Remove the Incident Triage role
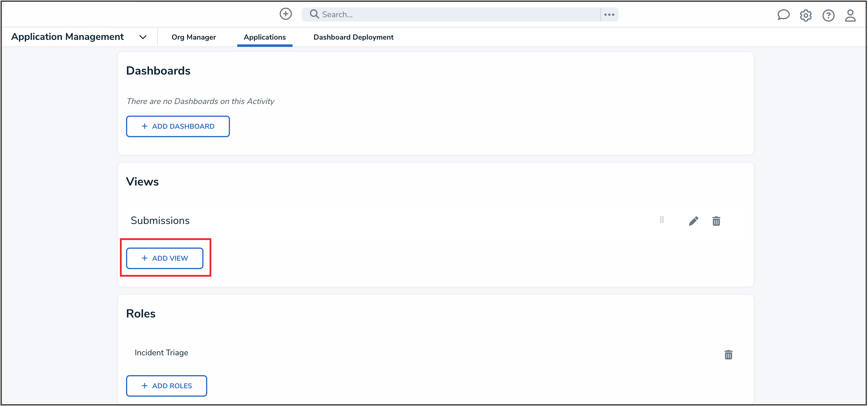Viewport: 868px width, 406px height. point(728,355)
